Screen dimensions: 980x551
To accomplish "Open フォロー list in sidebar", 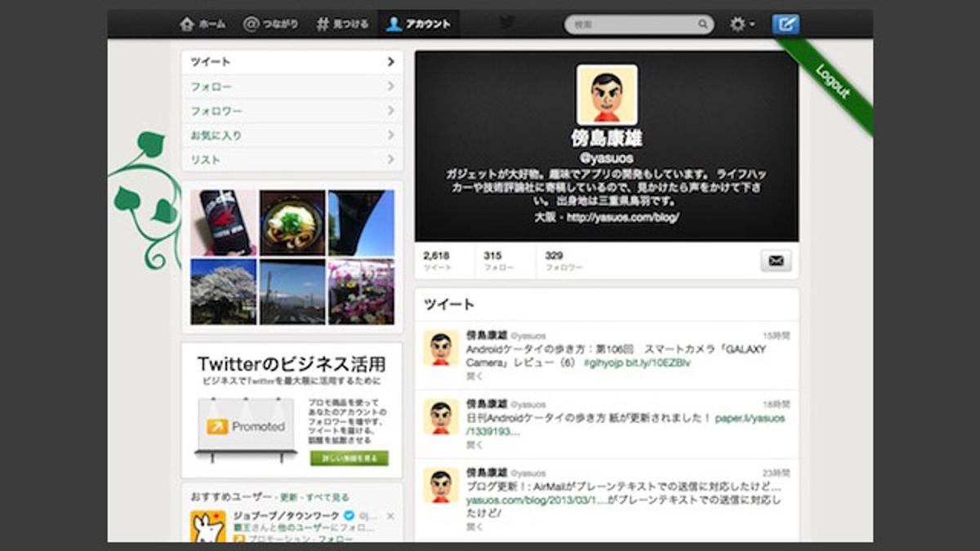I will (x=292, y=86).
